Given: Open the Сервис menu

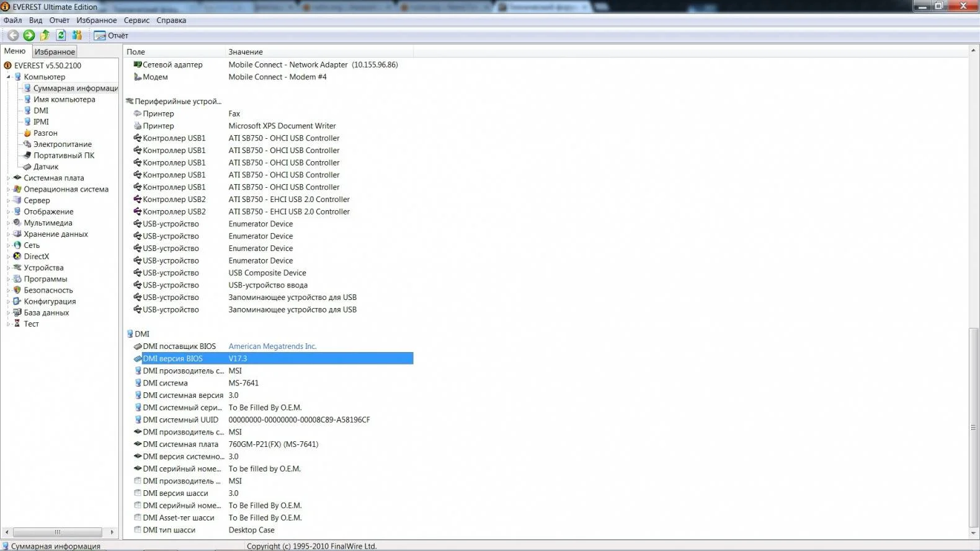Looking at the screenshot, I should point(136,20).
